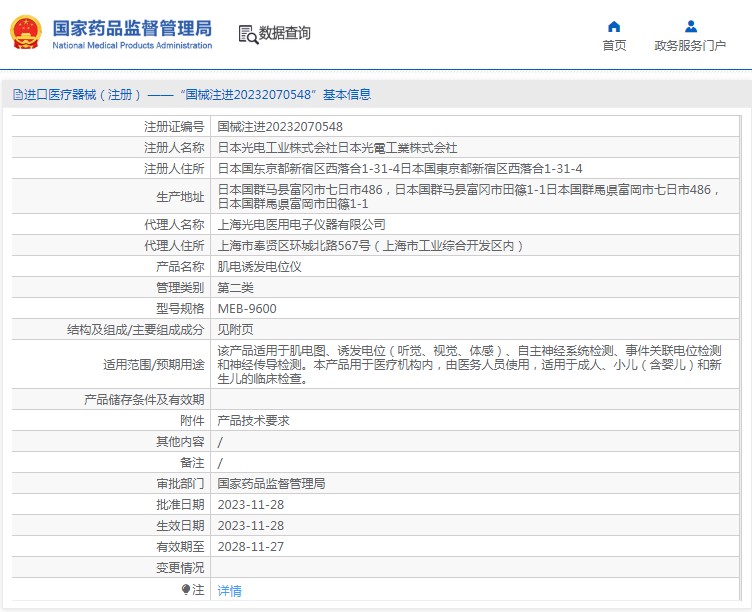Screen dimensions: 752x612
Task: Select agent name 上海光电医用电子仪器有限公司
Action: [302, 224]
